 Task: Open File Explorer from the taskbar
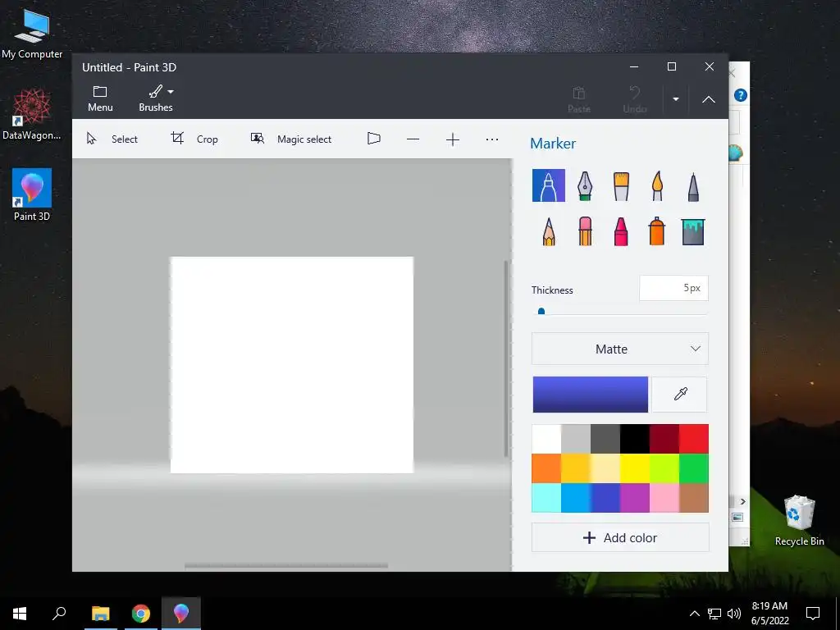101,614
